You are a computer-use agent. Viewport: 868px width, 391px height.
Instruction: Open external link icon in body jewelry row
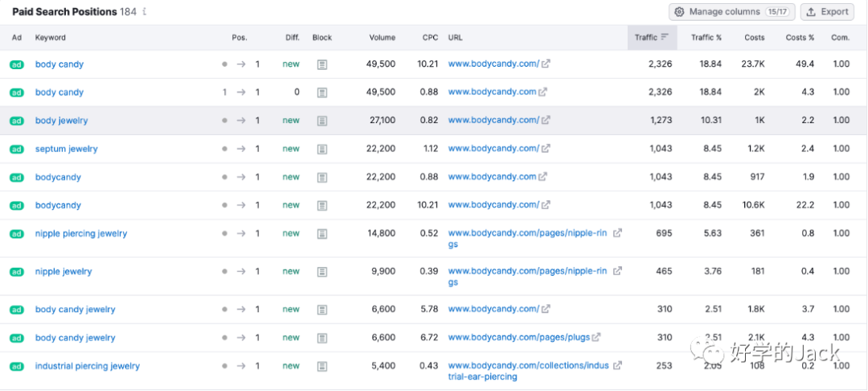[546, 120]
